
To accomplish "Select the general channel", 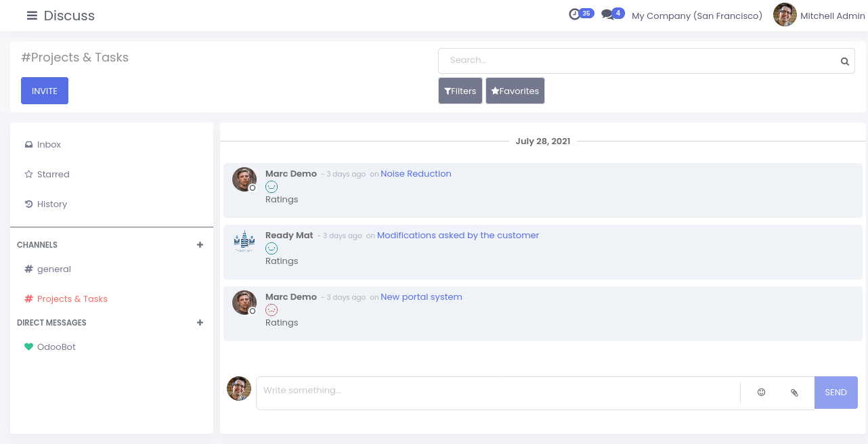I will point(53,269).
